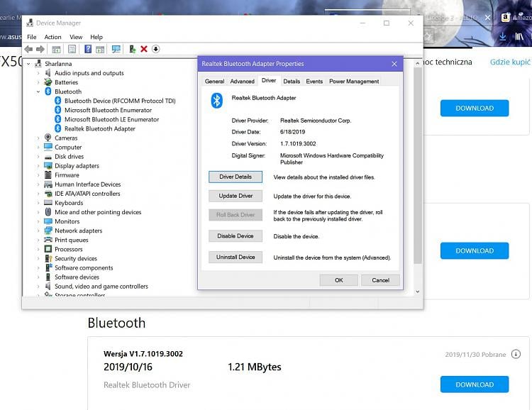Viewport: 532px width, 410px height.
Task: Click the Update Driver button
Action: [x=235, y=196]
